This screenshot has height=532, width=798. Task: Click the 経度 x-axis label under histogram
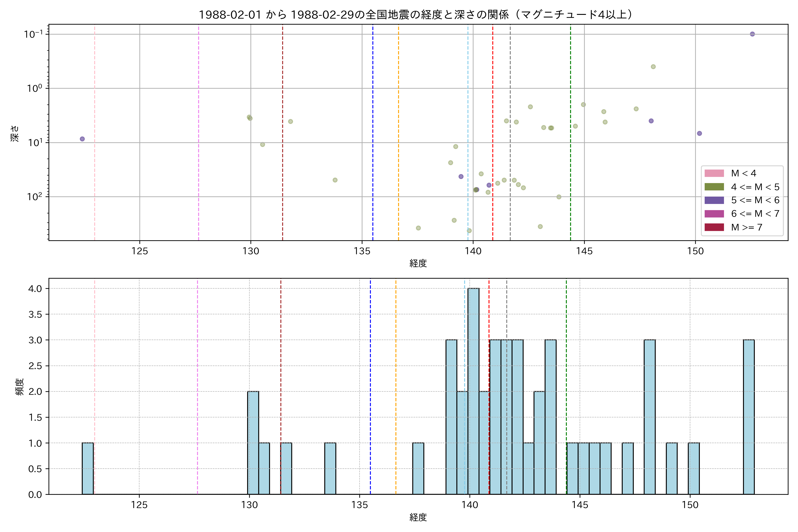click(x=418, y=517)
